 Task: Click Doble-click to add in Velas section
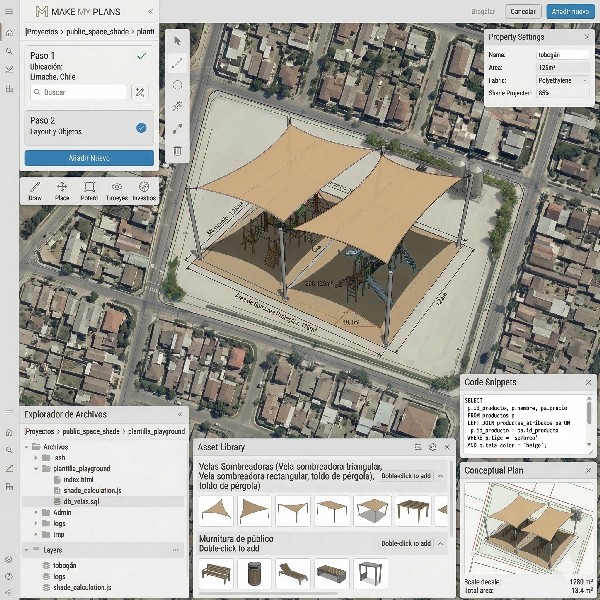tap(406, 476)
